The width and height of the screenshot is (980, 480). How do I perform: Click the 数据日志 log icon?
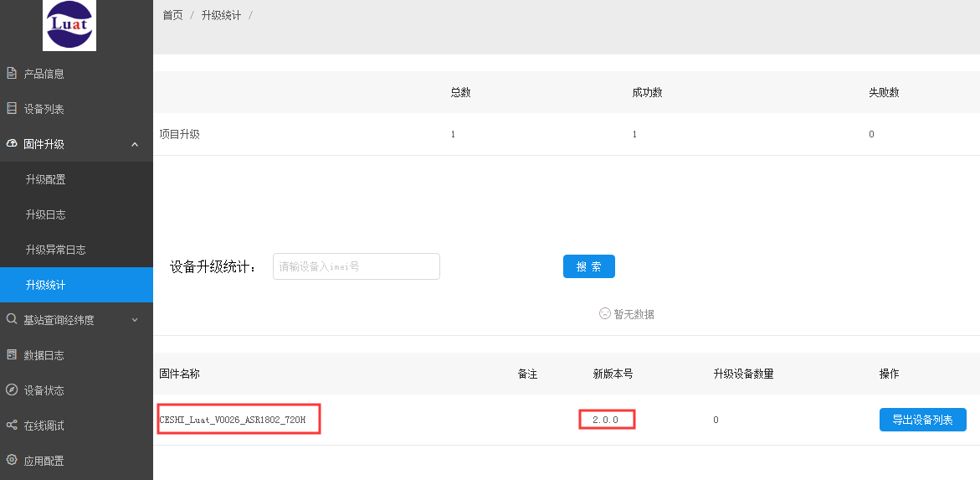11,355
